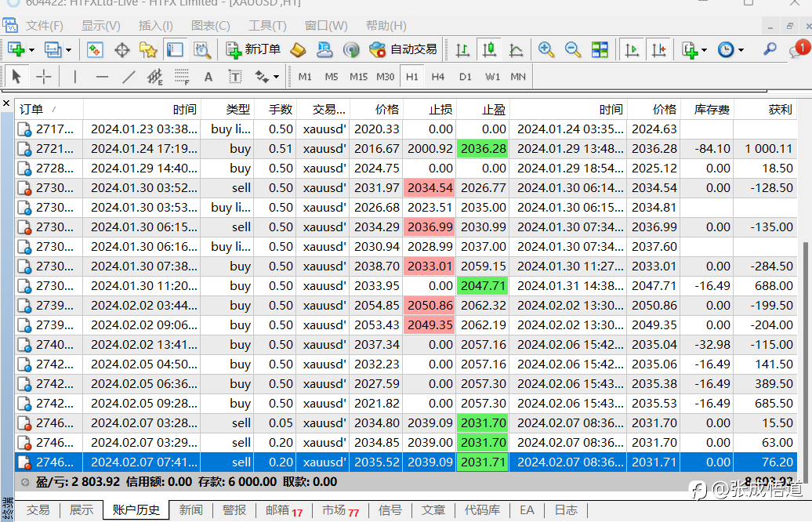Open the Indicators list icon
Screen dimensions: 812x522
(x=690, y=49)
